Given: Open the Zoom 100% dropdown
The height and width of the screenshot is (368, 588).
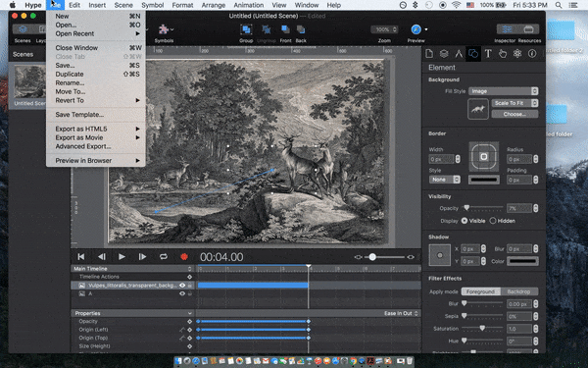Looking at the screenshot, I should pos(384,29).
